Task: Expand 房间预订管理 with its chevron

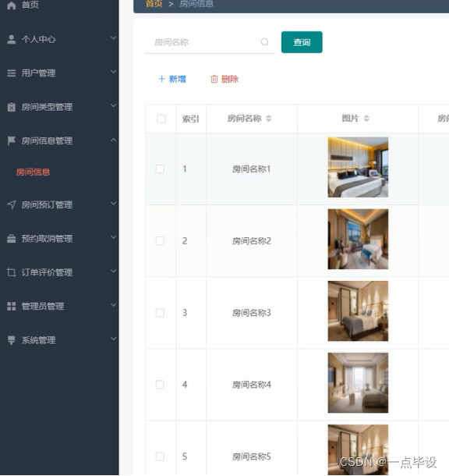Action: (113, 204)
